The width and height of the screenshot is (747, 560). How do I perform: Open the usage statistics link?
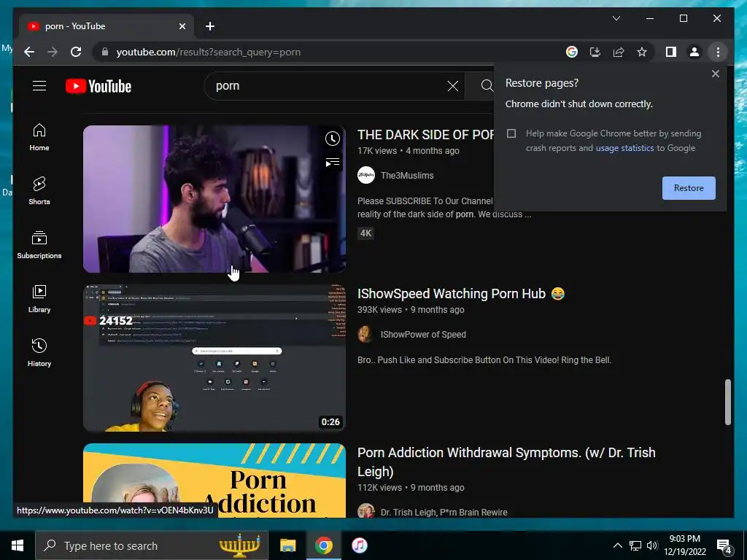[x=624, y=148]
